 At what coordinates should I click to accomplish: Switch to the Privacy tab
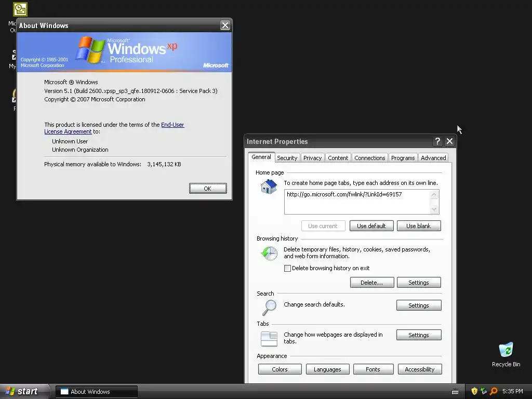pyautogui.click(x=312, y=158)
